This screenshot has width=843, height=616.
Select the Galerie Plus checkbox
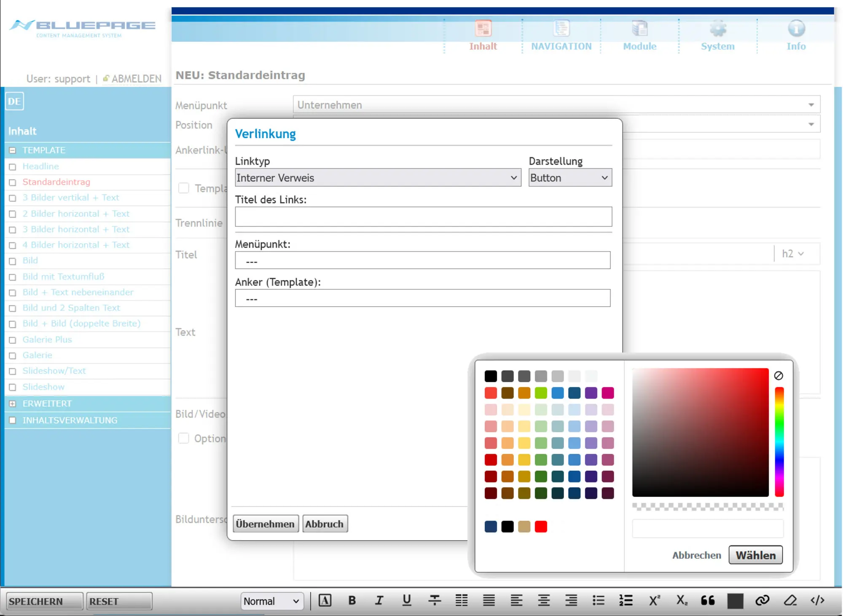[13, 340]
